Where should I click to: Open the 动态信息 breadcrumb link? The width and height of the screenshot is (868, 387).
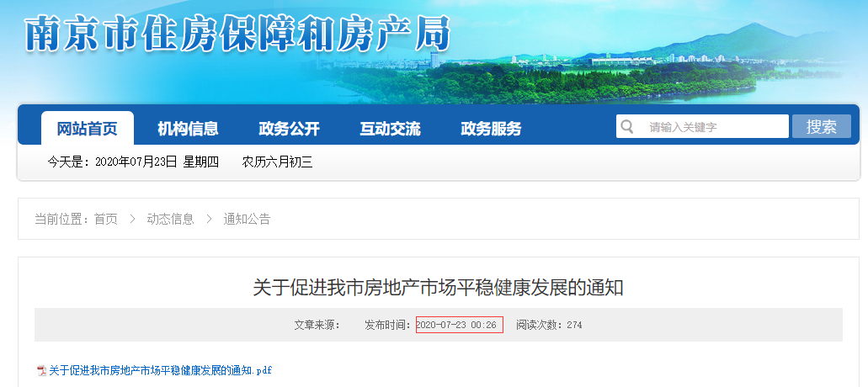pos(171,219)
